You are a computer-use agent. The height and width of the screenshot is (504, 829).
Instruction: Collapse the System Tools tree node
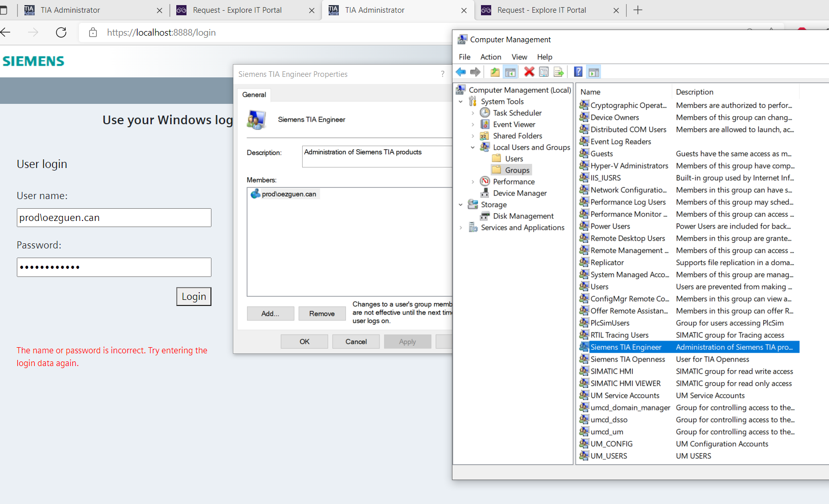point(461,101)
